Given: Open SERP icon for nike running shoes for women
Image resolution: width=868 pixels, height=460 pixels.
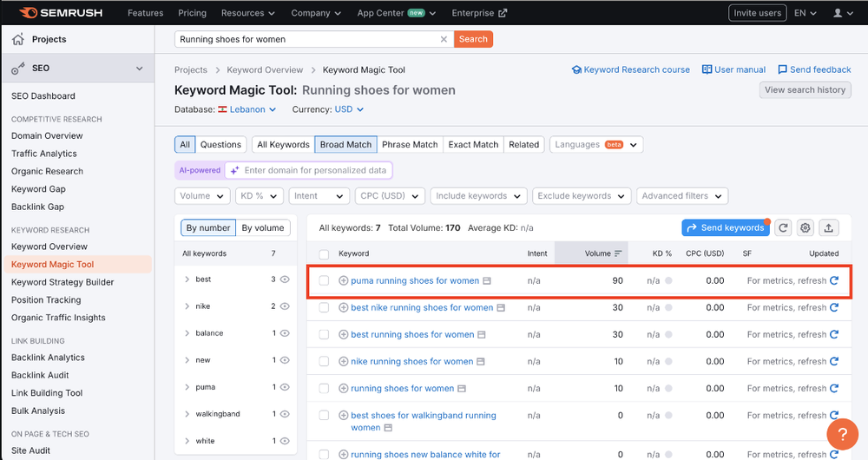Looking at the screenshot, I should tap(481, 361).
